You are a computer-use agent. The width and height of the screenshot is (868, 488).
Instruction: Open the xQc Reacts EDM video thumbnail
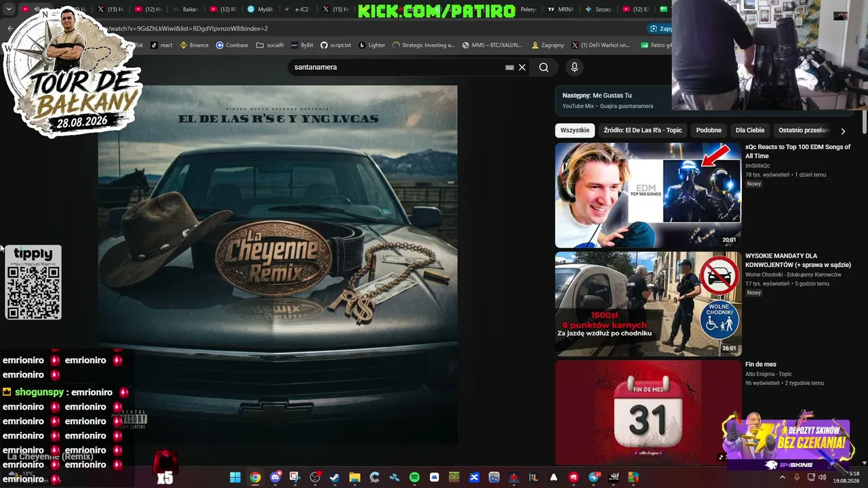pyautogui.click(x=648, y=195)
